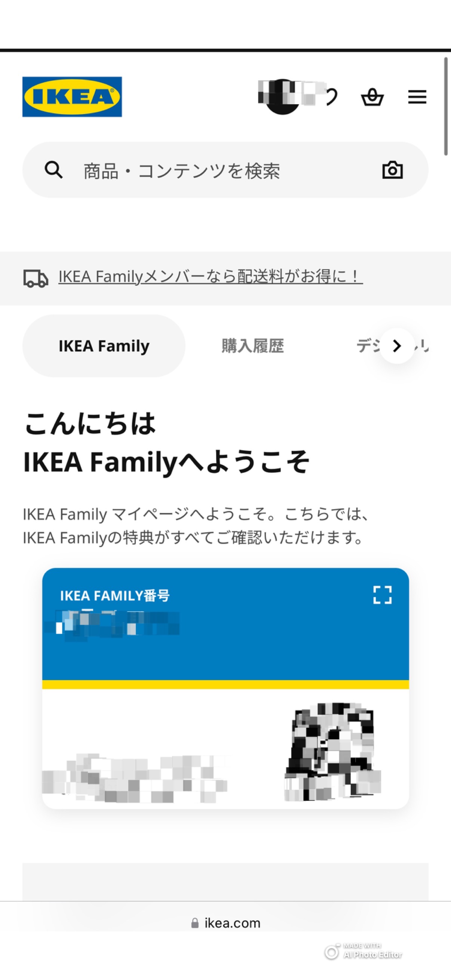Show more tabs with right chevron

(x=397, y=346)
